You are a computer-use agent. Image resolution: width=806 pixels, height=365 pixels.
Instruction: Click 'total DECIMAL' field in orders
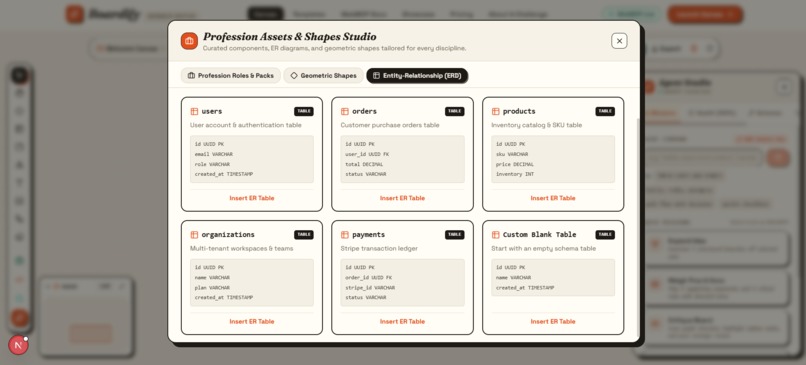[x=364, y=165]
